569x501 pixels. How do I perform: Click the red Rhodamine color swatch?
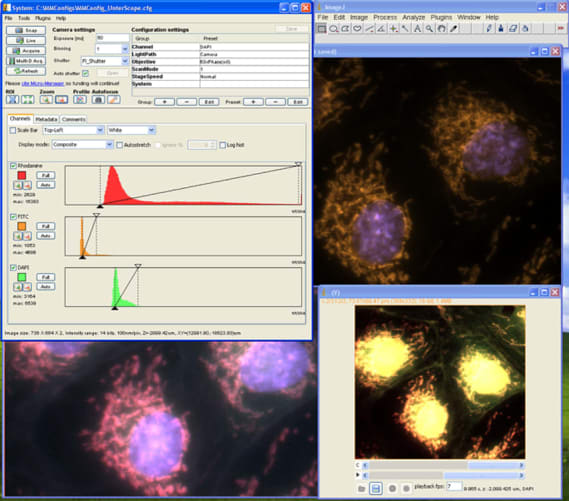tap(22, 176)
